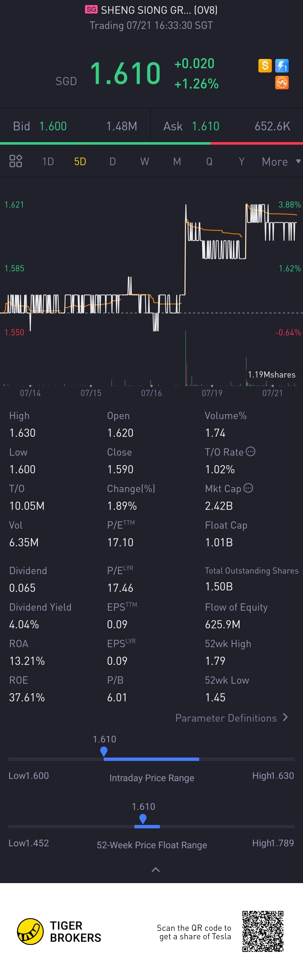Tap the orange dollar sign badge icon
The height and width of the screenshot is (980, 303).
(265, 66)
